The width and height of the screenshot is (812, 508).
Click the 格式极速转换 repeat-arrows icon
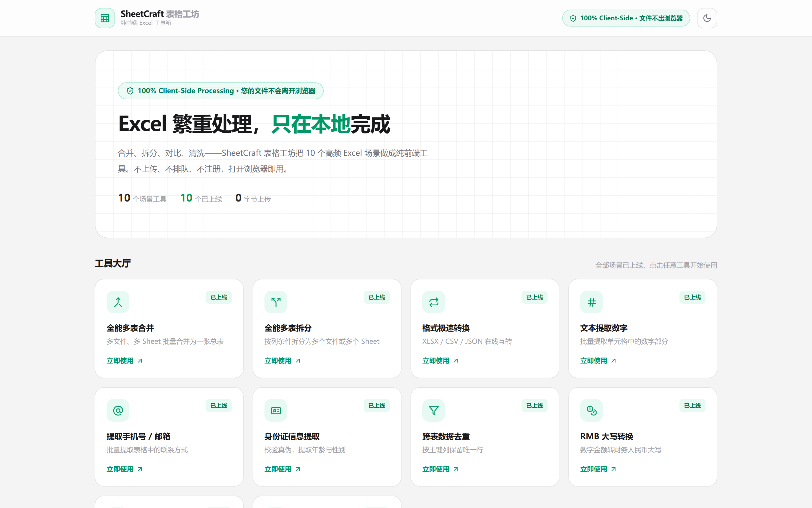[434, 302]
